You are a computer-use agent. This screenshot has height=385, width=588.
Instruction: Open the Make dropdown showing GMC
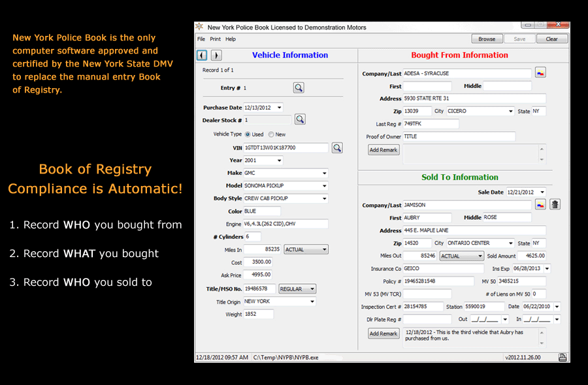click(324, 173)
